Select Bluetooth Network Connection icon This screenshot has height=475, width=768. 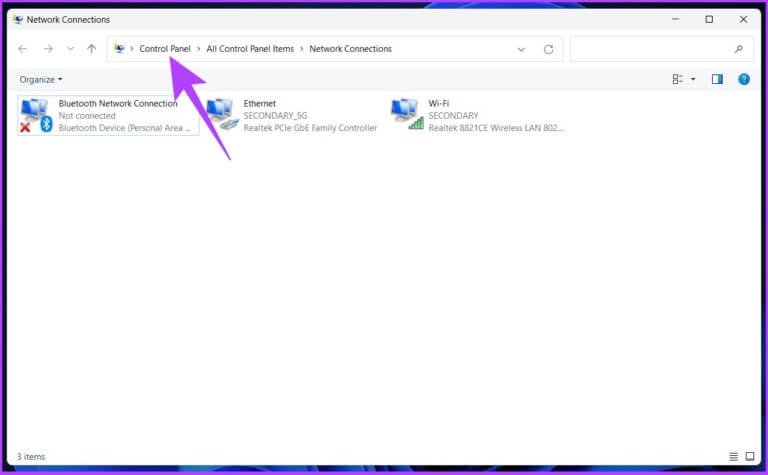pos(36,116)
